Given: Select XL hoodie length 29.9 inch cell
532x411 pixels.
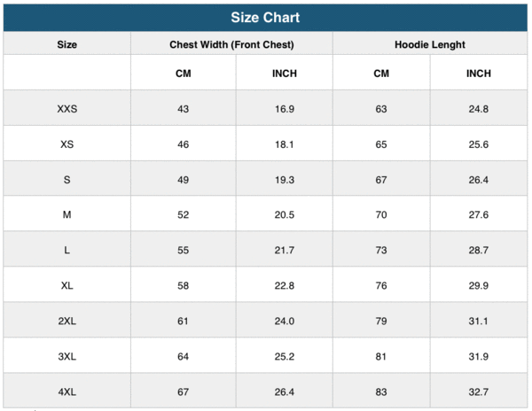Looking at the screenshot, I should coord(479,286).
